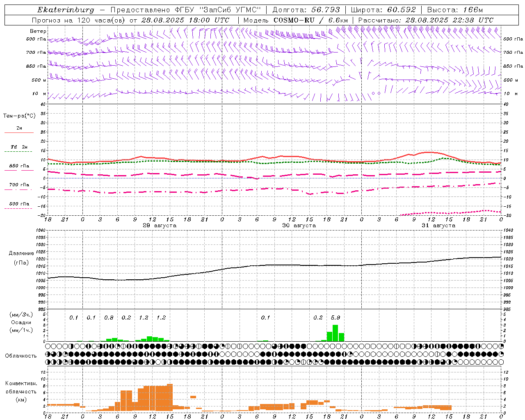Select the provider text ФГБУ "ЗапСиб УГМС"

click(x=218, y=10)
